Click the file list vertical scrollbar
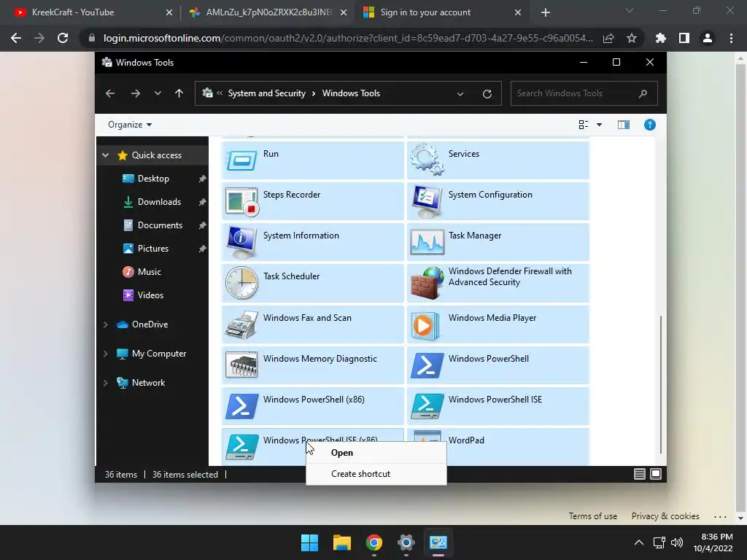747x560 pixels. [661, 384]
